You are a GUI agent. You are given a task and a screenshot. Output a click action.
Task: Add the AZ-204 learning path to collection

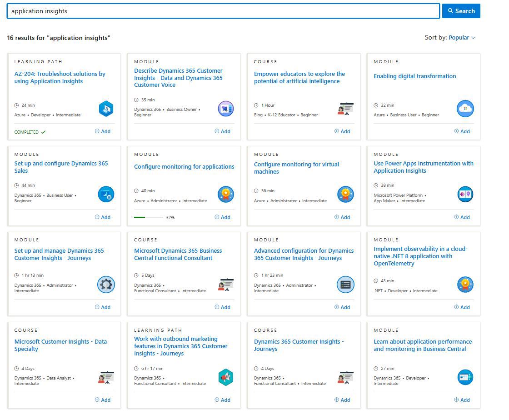point(103,131)
